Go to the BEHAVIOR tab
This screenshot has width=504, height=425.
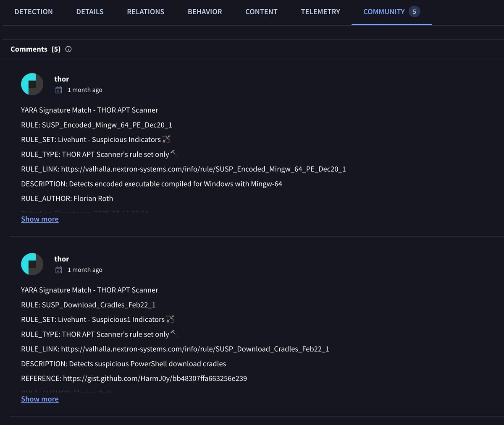tap(205, 12)
